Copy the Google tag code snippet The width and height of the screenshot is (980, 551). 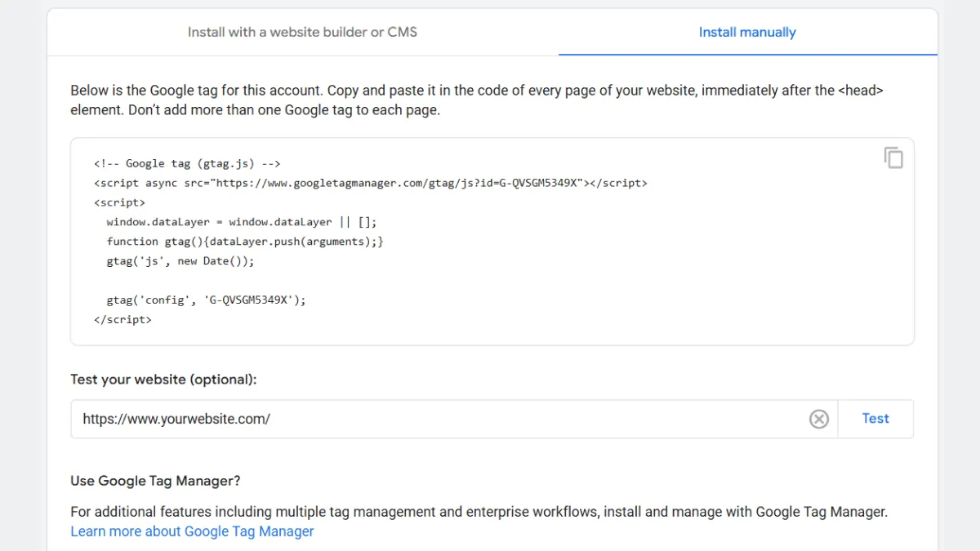[893, 158]
